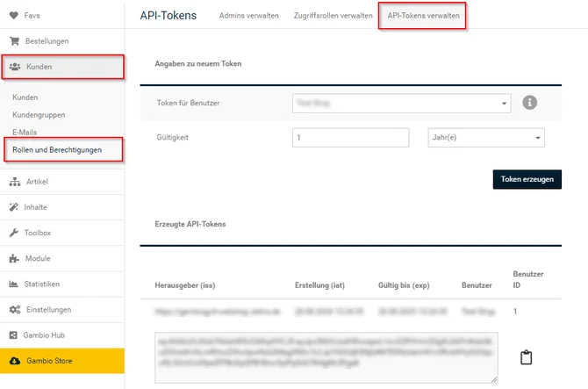Viewport: 588px width, 389px height.
Task: Click the Gültig bis (exp) column header
Action: point(404,285)
